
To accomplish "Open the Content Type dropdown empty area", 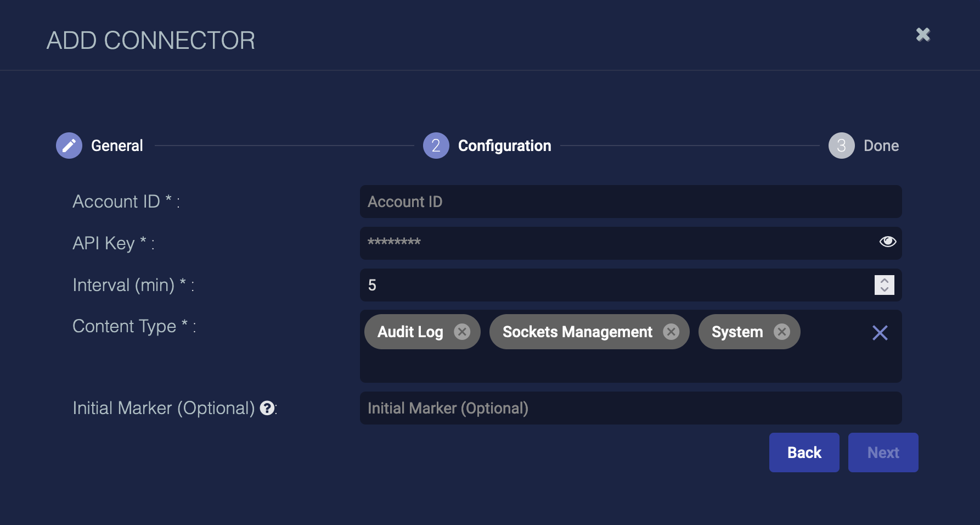I will [604, 365].
